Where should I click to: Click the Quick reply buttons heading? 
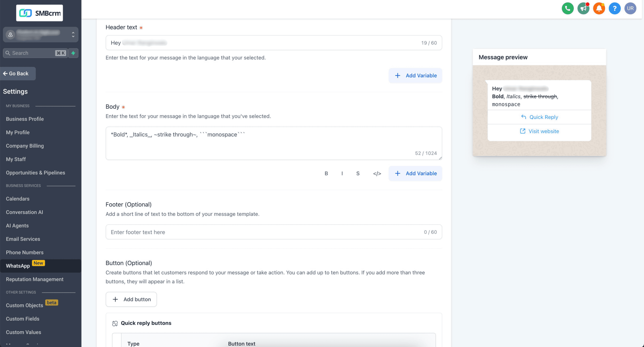[146, 323]
